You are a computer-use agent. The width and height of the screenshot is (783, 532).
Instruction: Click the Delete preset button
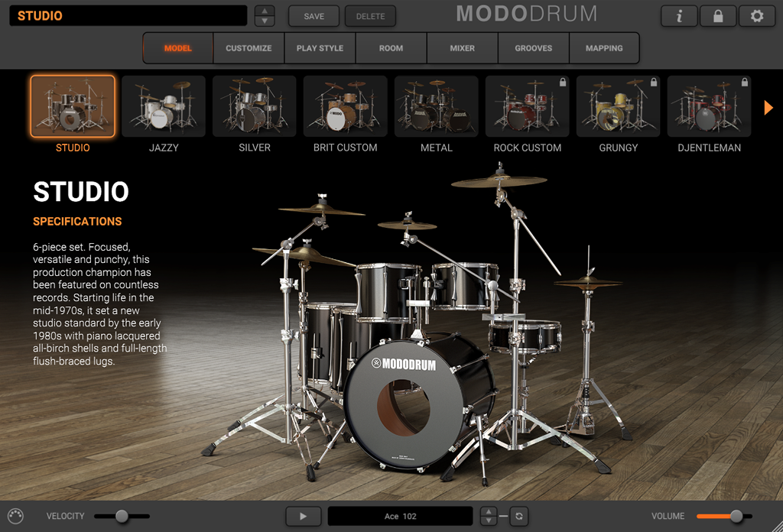(x=370, y=16)
